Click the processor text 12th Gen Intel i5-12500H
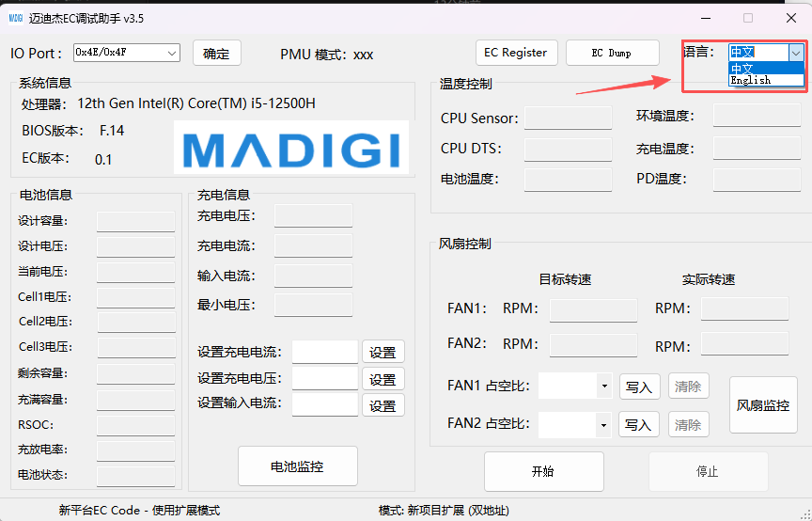 tap(196, 103)
